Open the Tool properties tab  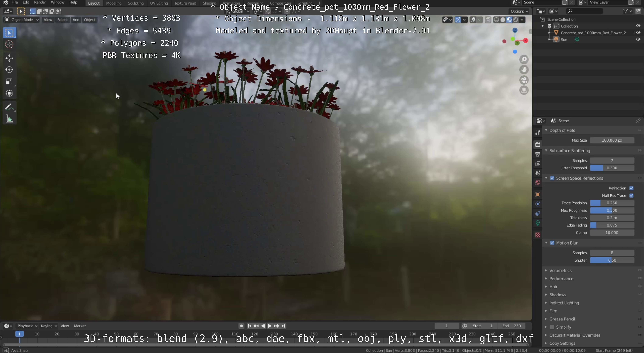pos(538,133)
